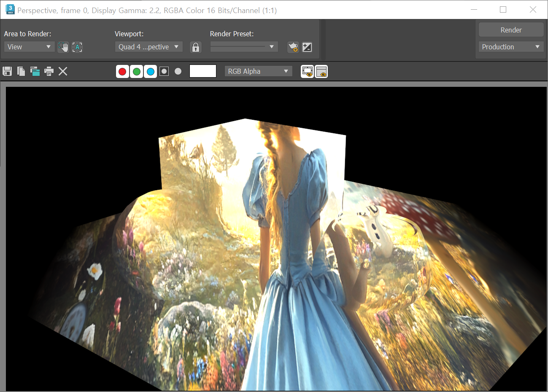Toggle the Blue channel button

coord(150,72)
